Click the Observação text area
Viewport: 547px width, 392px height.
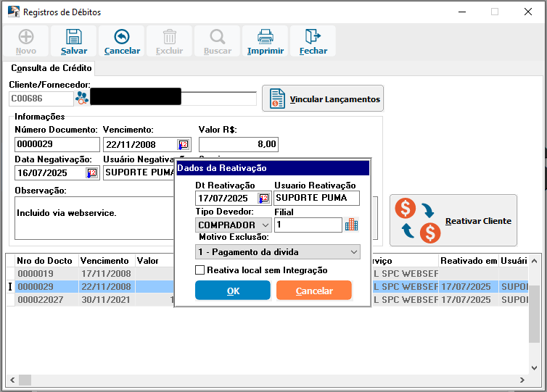click(94, 218)
